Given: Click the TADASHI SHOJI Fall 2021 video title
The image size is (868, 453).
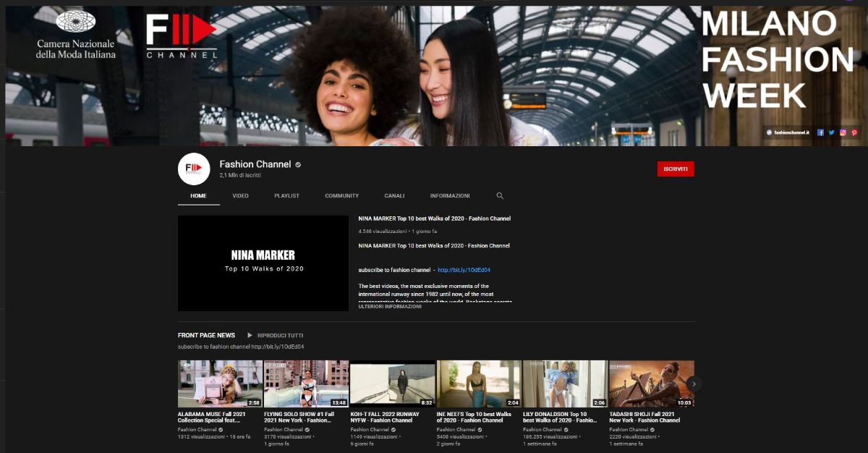Looking at the screenshot, I should click(x=644, y=418).
